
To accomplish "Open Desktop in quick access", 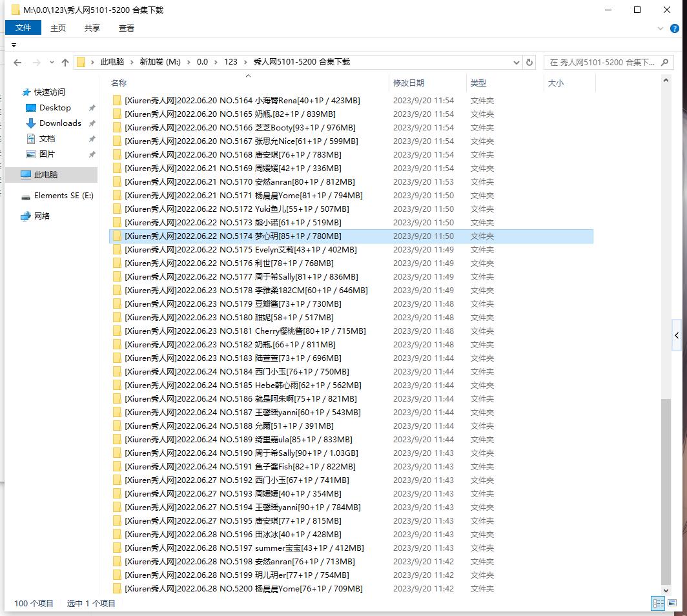I will point(55,108).
